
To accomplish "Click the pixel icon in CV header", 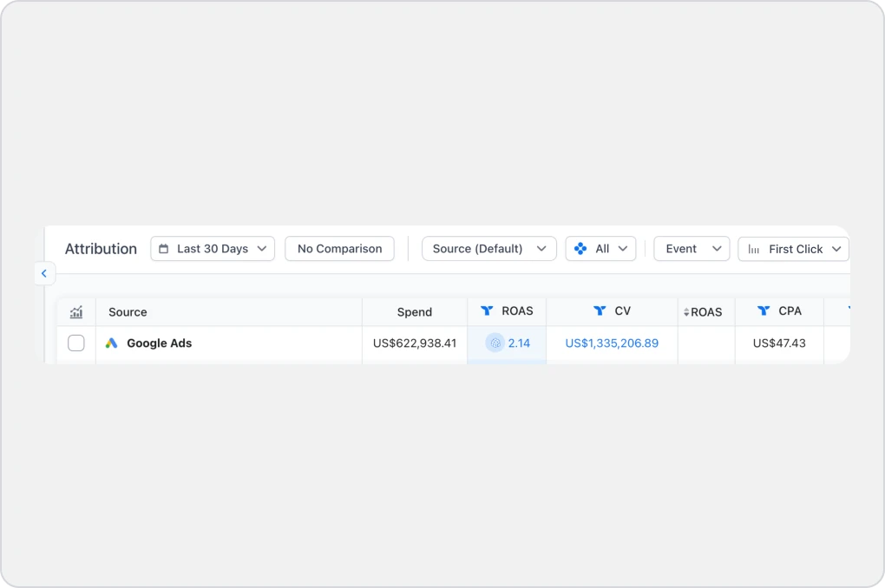I will (600, 310).
